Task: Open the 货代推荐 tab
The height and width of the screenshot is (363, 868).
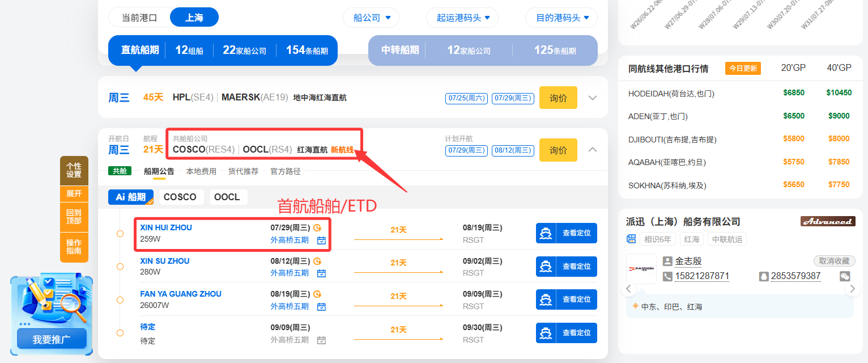Action: pos(243,171)
